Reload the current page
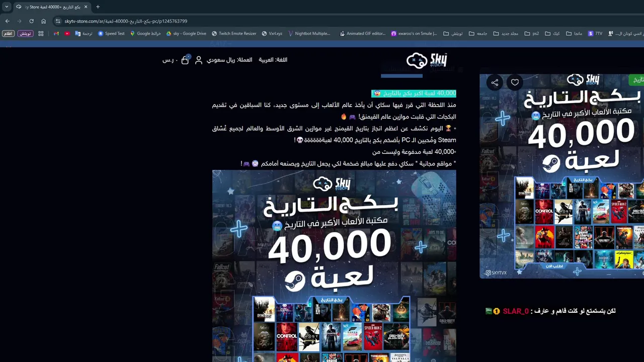The width and height of the screenshot is (644, 362). [x=31, y=21]
